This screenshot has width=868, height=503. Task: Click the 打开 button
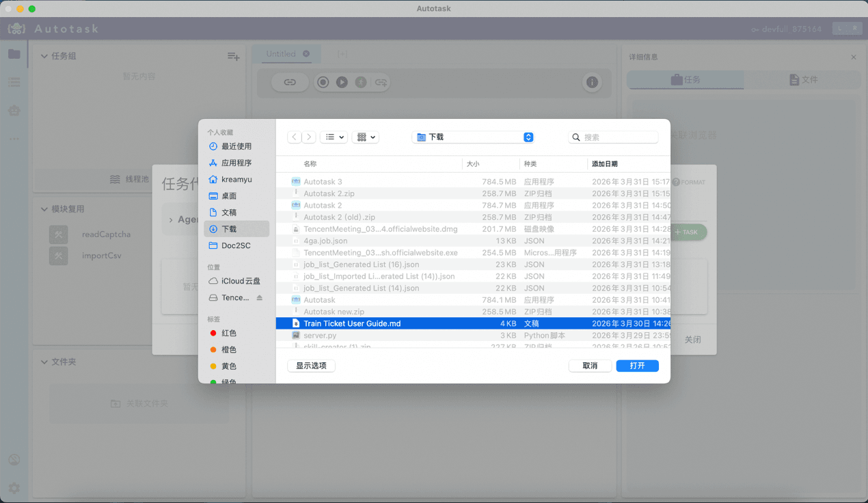coord(637,366)
